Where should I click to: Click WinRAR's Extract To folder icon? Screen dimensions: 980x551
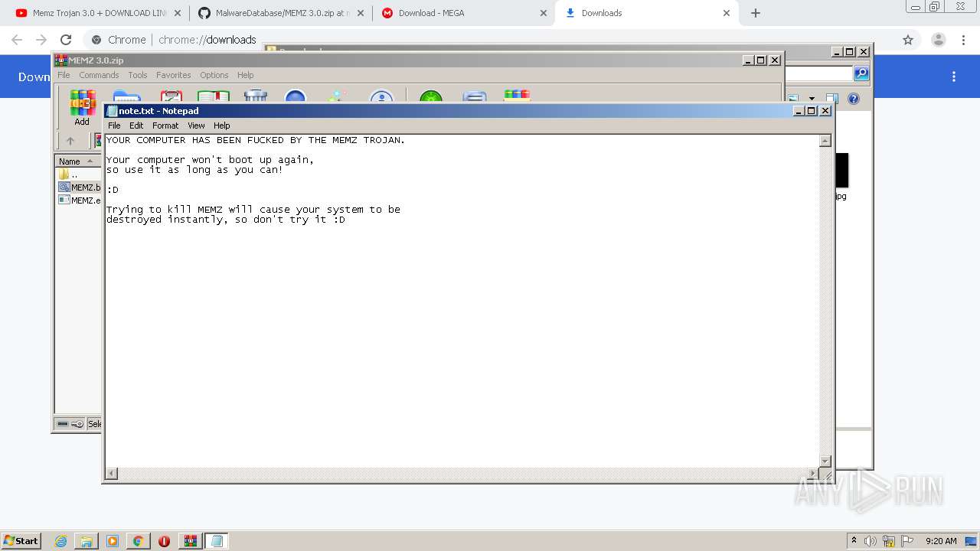[126, 96]
